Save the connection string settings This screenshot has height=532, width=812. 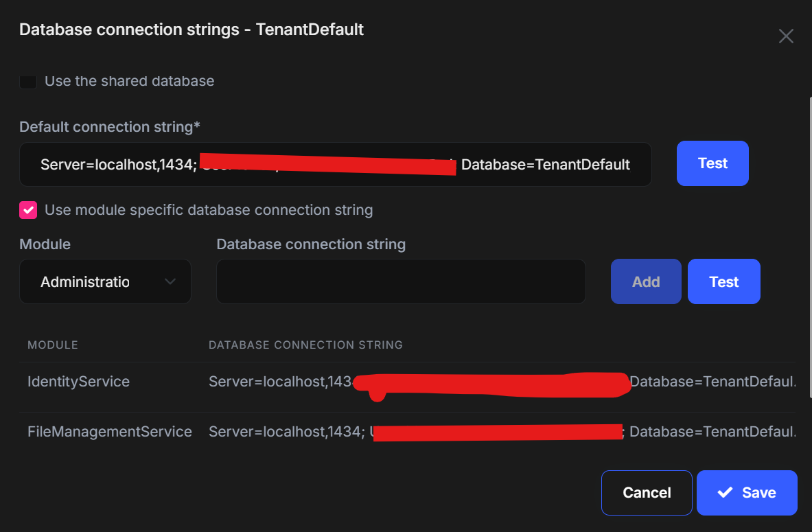747,492
